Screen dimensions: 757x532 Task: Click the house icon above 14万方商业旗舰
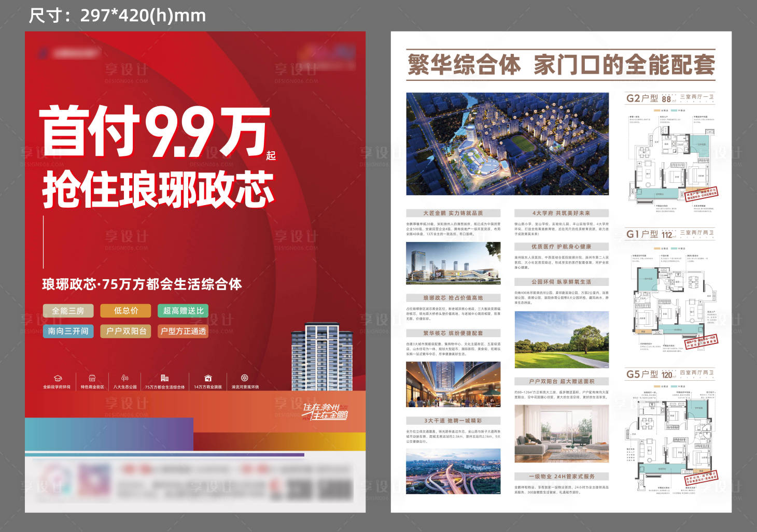click(208, 378)
